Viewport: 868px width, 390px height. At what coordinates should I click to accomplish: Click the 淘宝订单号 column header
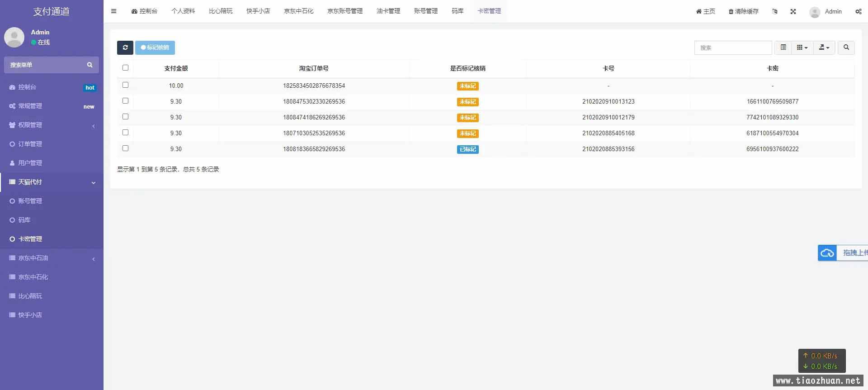coord(314,68)
